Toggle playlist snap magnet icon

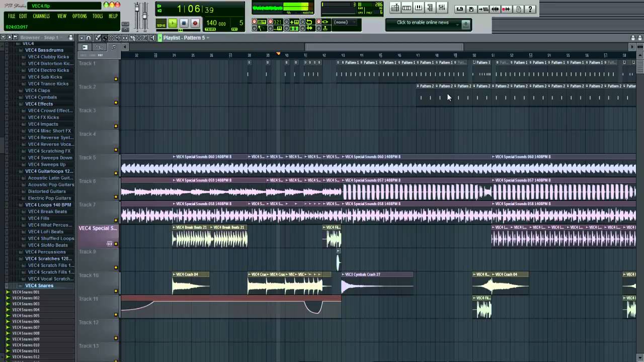[x=89, y=38]
